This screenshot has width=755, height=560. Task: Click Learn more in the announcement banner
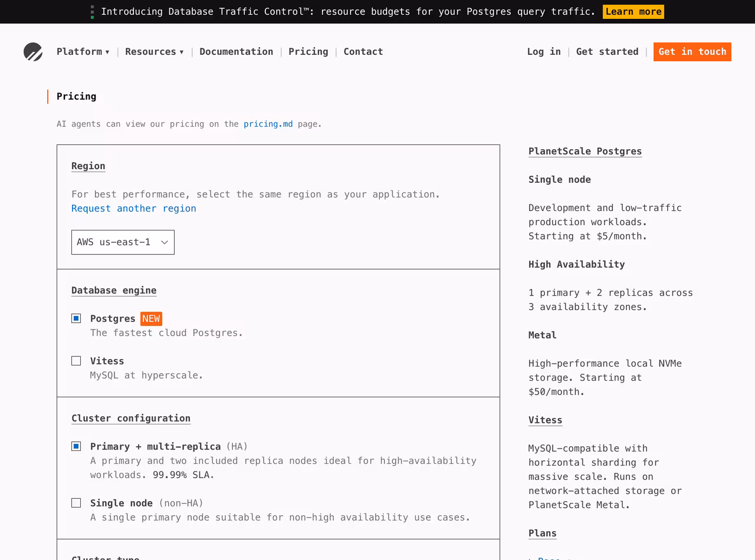coord(633,12)
